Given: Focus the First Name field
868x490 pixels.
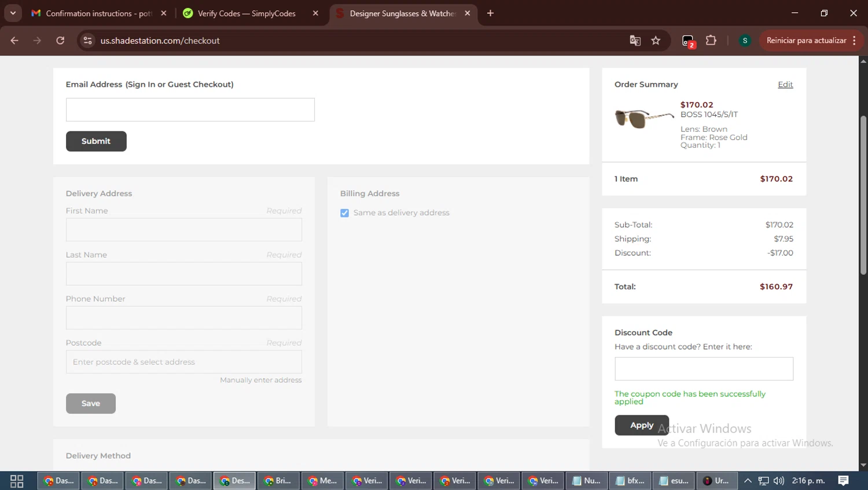Looking at the screenshot, I should 184,230.
